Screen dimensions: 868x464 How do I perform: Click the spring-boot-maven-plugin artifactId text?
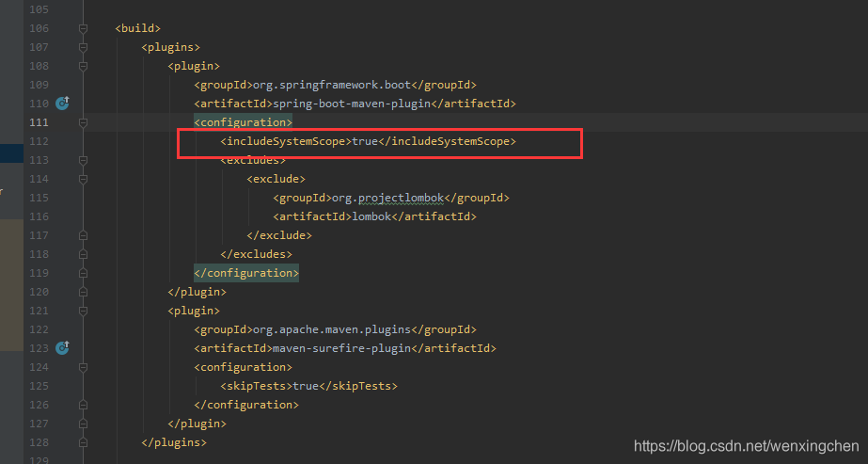[x=352, y=104]
